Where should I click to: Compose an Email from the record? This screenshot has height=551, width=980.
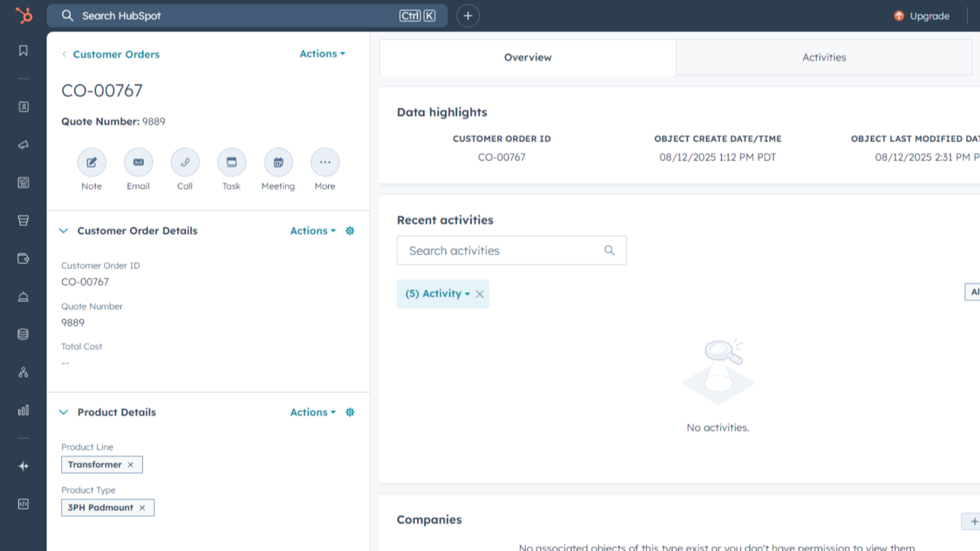[138, 162]
